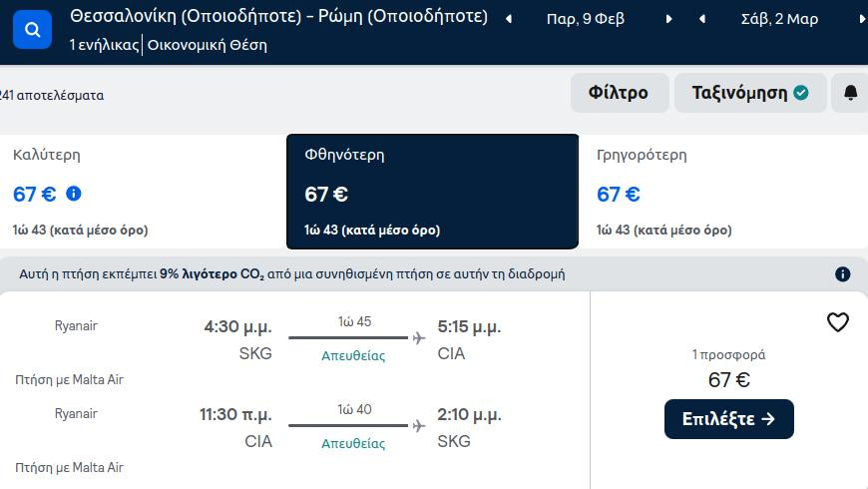Image resolution: width=868 pixels, height=489 pixels.
Task: Click info icon beside Καλύτερη 67 € price
Action: (x=74, y=194)
